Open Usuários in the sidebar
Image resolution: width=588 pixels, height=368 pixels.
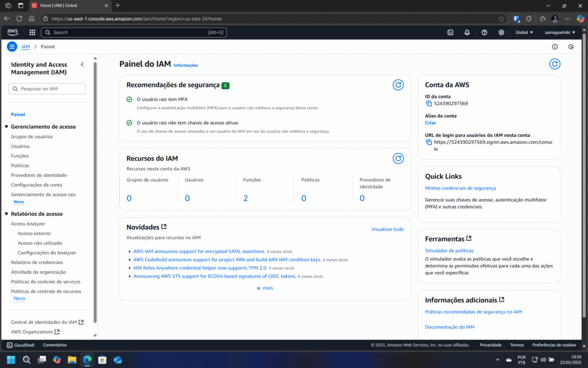[20, 147]
